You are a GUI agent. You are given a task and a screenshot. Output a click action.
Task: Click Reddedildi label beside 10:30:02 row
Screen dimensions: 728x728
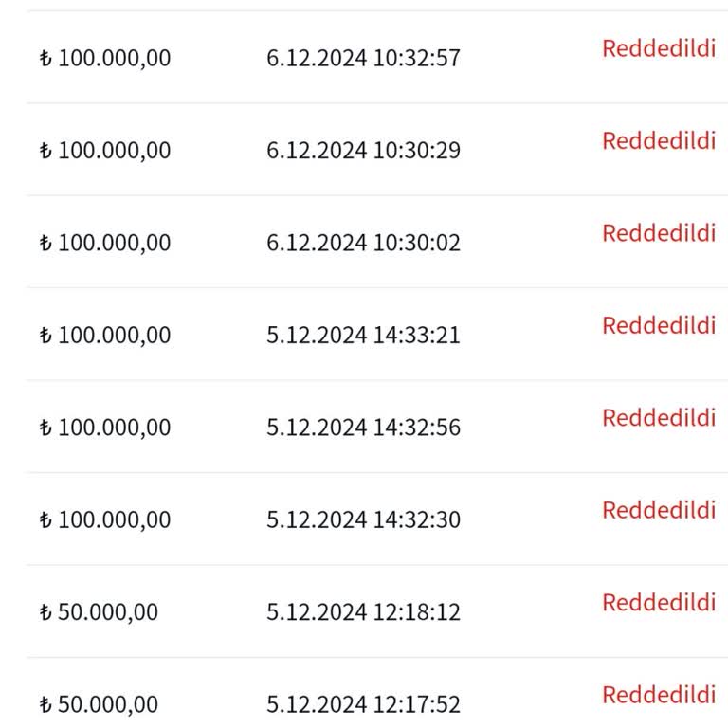coord(659,233)
